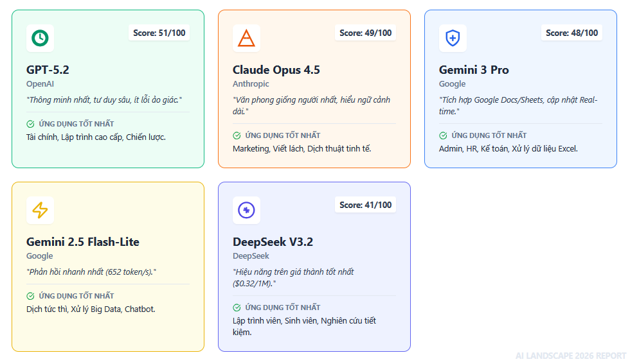Open the Claude Opus 4.5 title
The image size is (630, 364).
tap(276, 70)
